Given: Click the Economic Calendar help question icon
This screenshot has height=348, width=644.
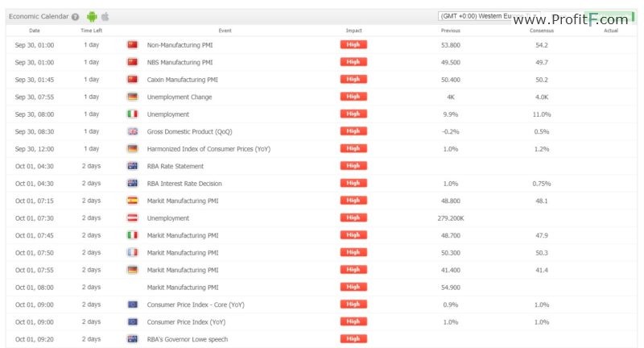Looking at the screenshot, I should pos(75,17).
